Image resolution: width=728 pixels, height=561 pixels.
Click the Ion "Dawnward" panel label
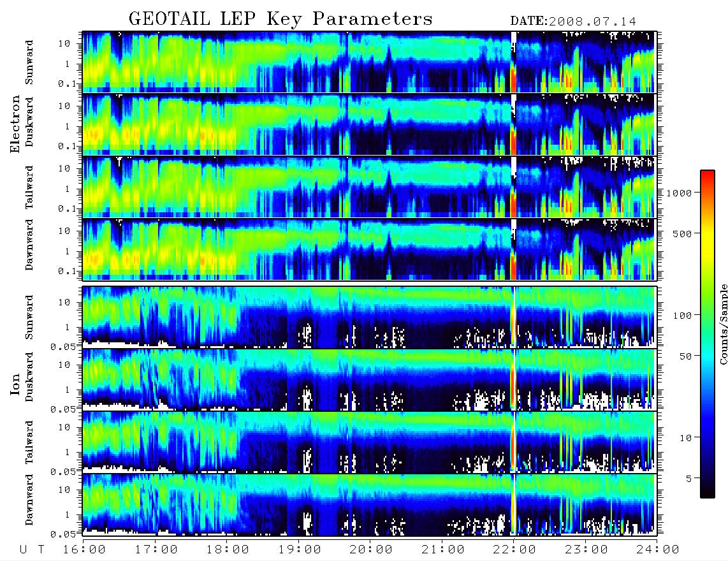29,500
